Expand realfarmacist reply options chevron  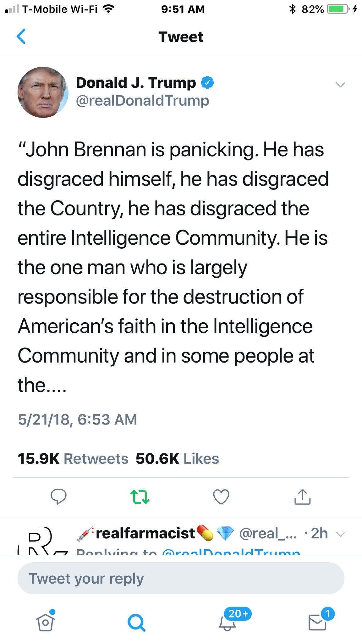(341, 534)
